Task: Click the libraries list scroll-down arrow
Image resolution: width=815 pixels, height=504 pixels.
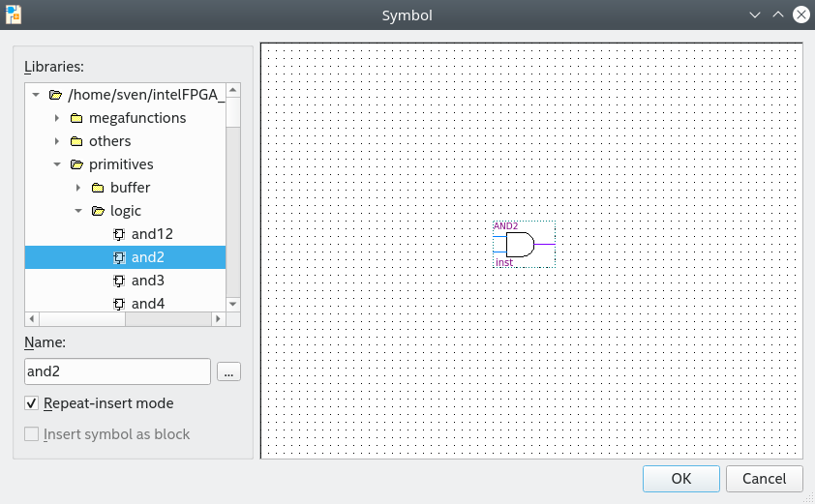Action: point(233,304)
